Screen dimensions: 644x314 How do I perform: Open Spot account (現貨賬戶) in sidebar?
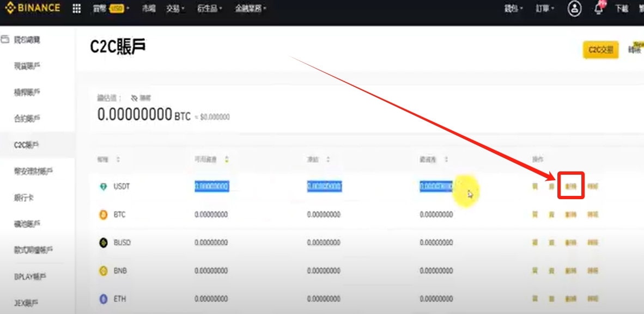tap(27, 66)
